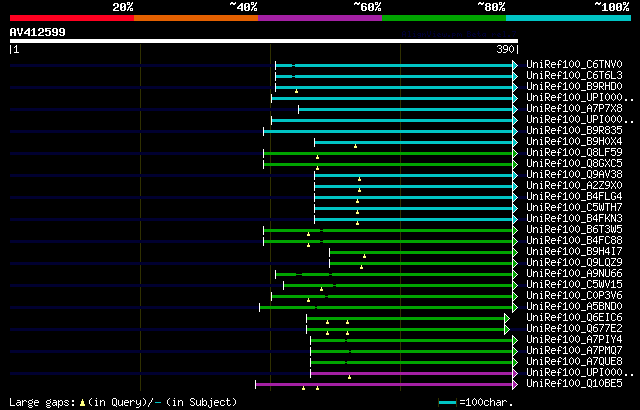Click the purple ~60% identity legend segment
This screenshot has width=640, height=410.
tap(320, 18)
